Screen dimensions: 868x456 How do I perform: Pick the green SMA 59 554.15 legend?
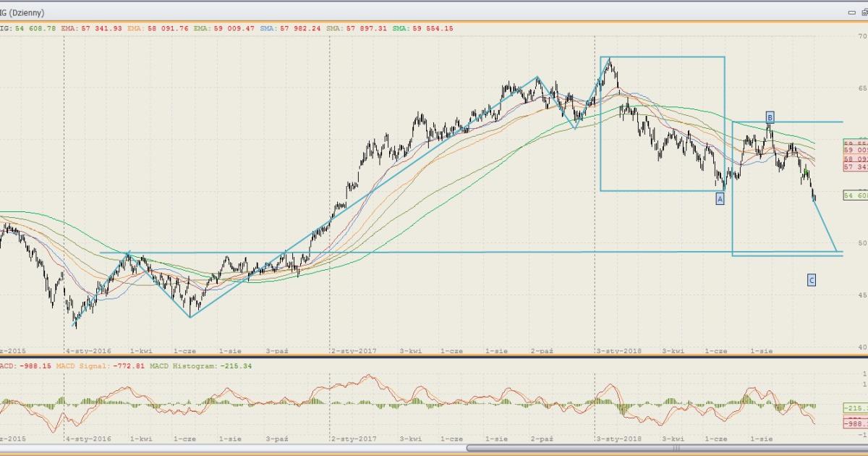pos(423,28)
